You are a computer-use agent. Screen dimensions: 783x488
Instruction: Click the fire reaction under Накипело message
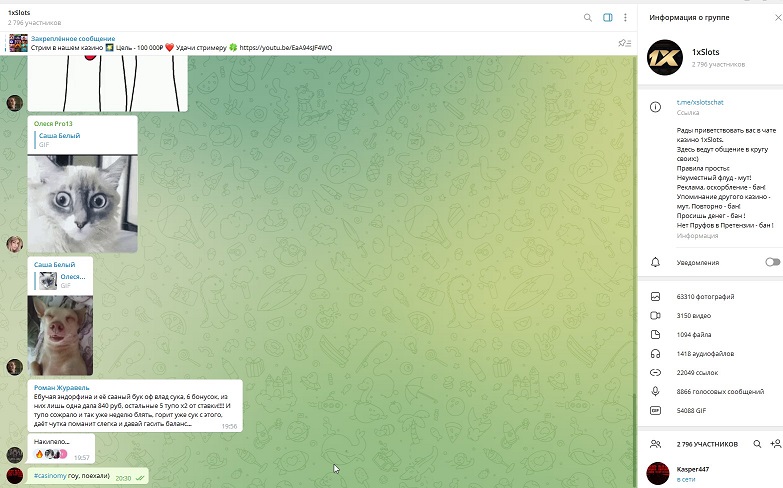(39, 455)
